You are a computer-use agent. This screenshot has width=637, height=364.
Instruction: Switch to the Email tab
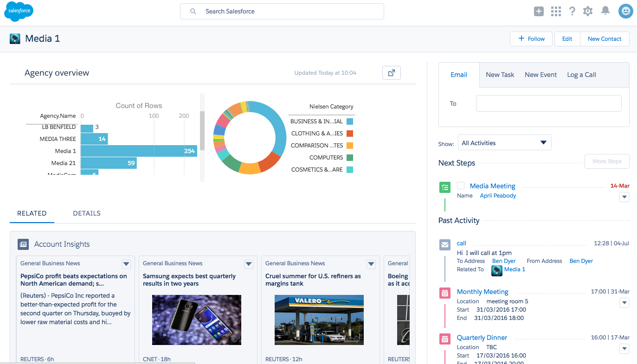(x=459, y=75)
